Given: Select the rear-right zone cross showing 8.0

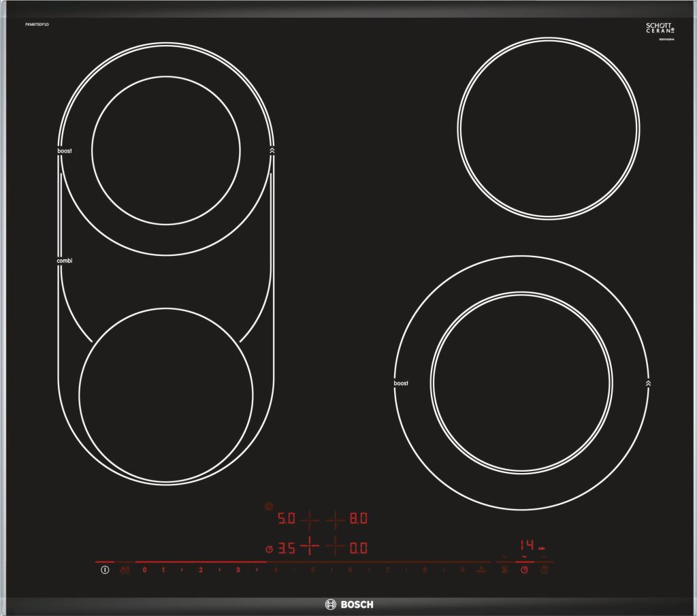Looking at the screenshot, I should pos(335,519).
